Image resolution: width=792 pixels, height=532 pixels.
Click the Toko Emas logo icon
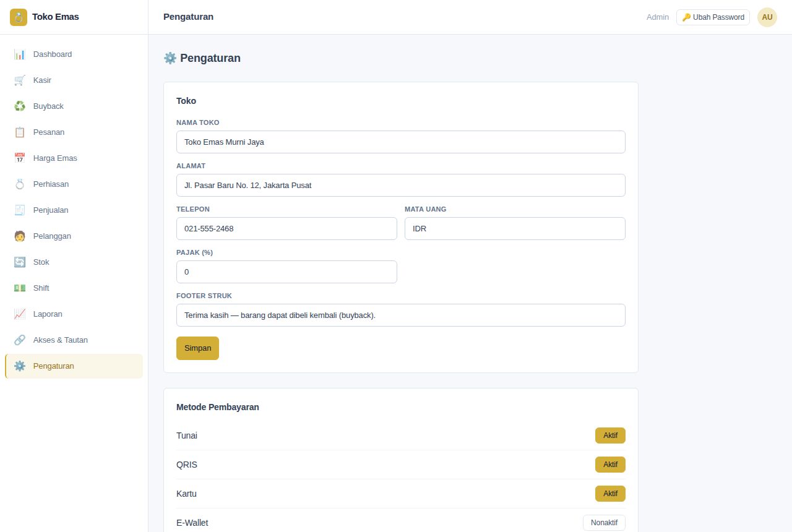coord(19,17)
